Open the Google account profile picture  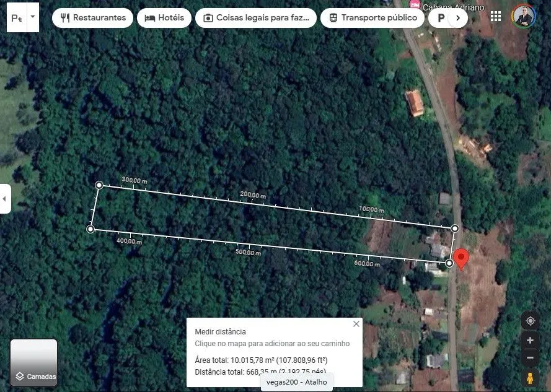[x=523, y=16]
